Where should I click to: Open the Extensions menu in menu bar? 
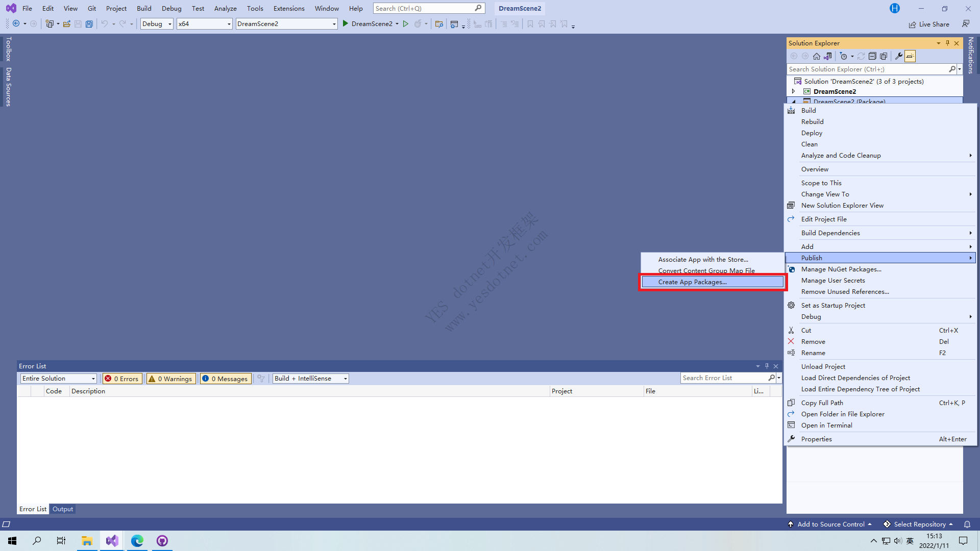click(x=289, y=8)
